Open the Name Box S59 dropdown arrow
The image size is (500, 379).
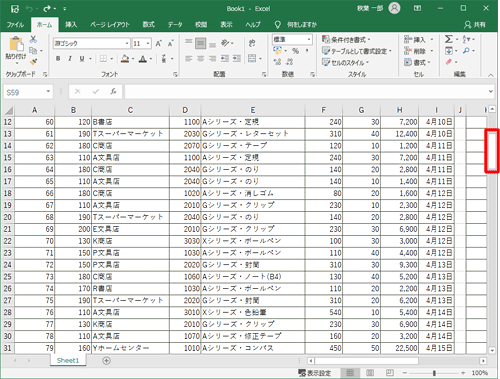point(48,91)
